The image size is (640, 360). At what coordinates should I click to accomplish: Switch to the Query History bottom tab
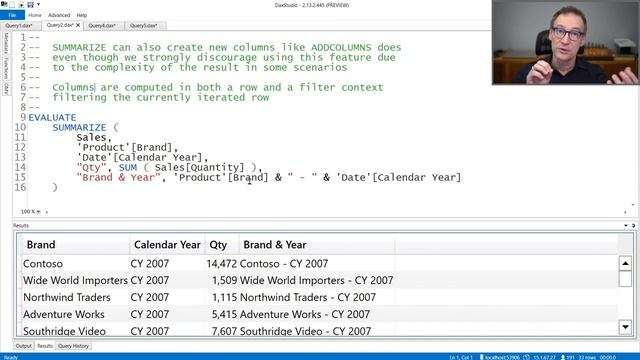coord(73,346)
